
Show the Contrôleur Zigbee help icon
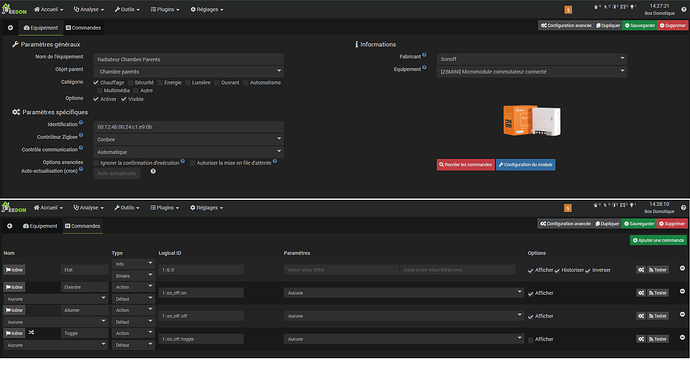coord(81,135)
